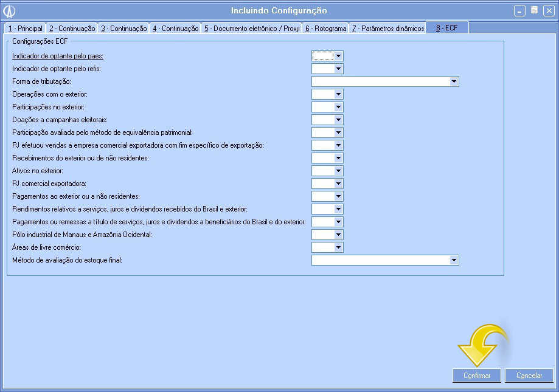Expand the 'Ativos no exterior' dropdown
The height and width of the screenshot is (392, 559).
coord(338,171)
